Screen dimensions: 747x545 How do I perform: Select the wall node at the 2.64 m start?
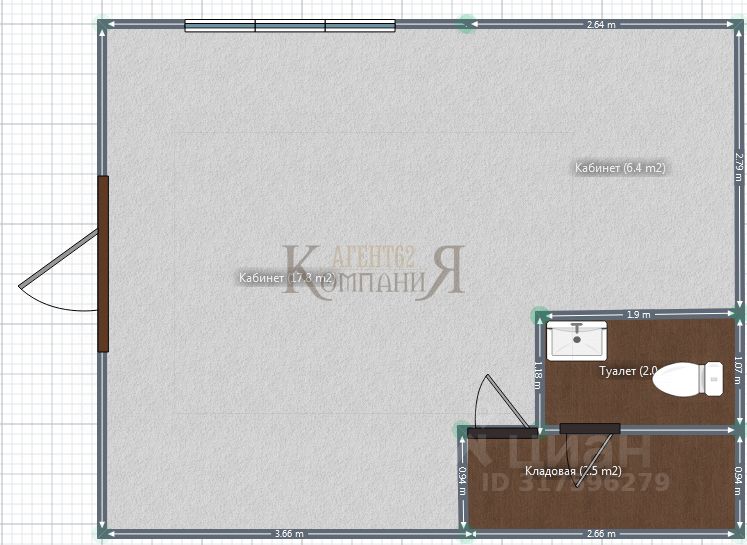[x=466, y=24]
